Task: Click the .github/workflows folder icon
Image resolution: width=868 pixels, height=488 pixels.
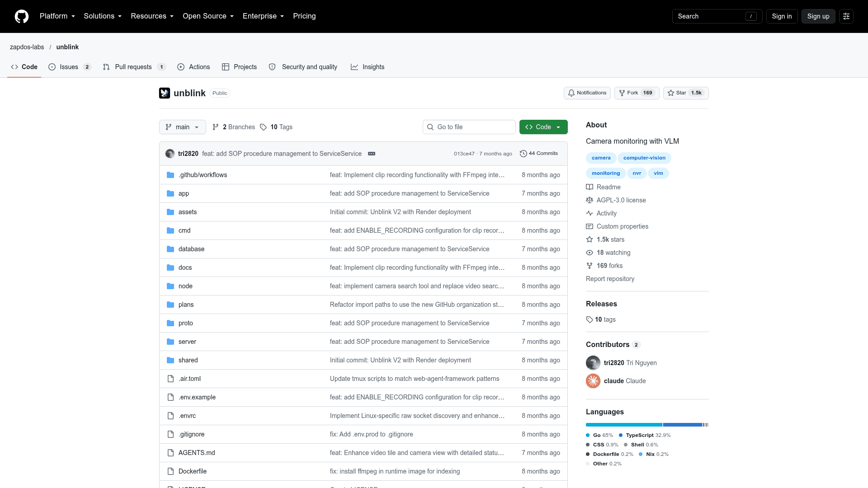Action: (170, 175)
